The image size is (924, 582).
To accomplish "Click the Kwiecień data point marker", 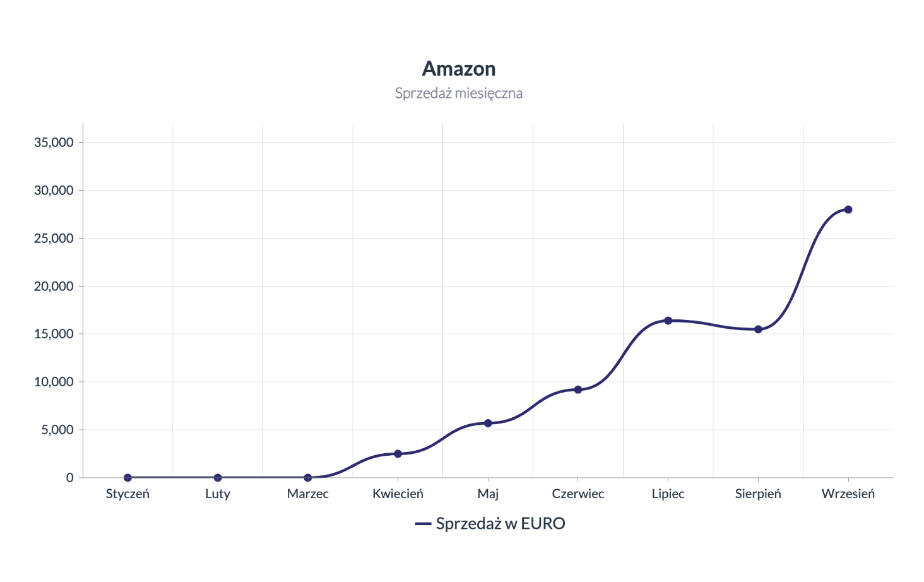I will tap(398, 454).
